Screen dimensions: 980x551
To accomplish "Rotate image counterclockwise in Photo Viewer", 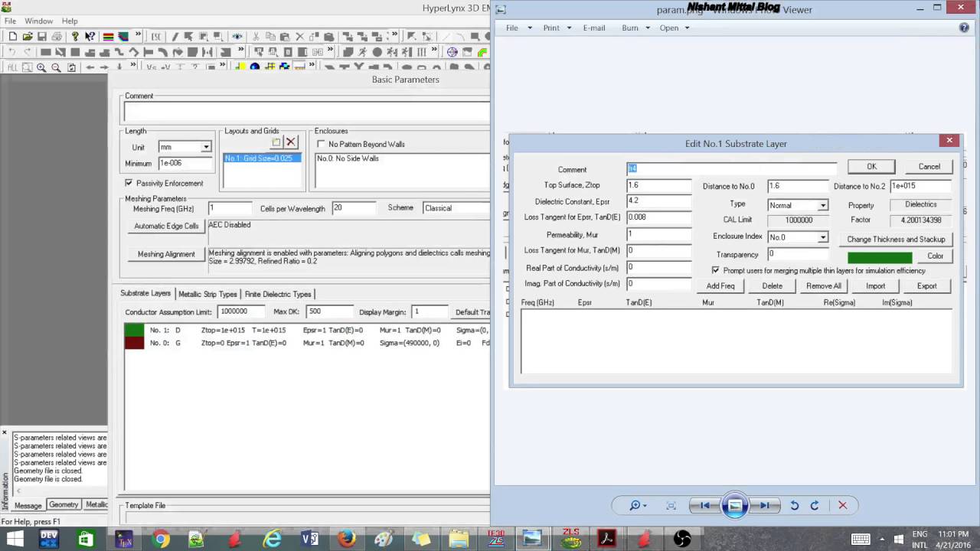I will click(x=794, y=505).
